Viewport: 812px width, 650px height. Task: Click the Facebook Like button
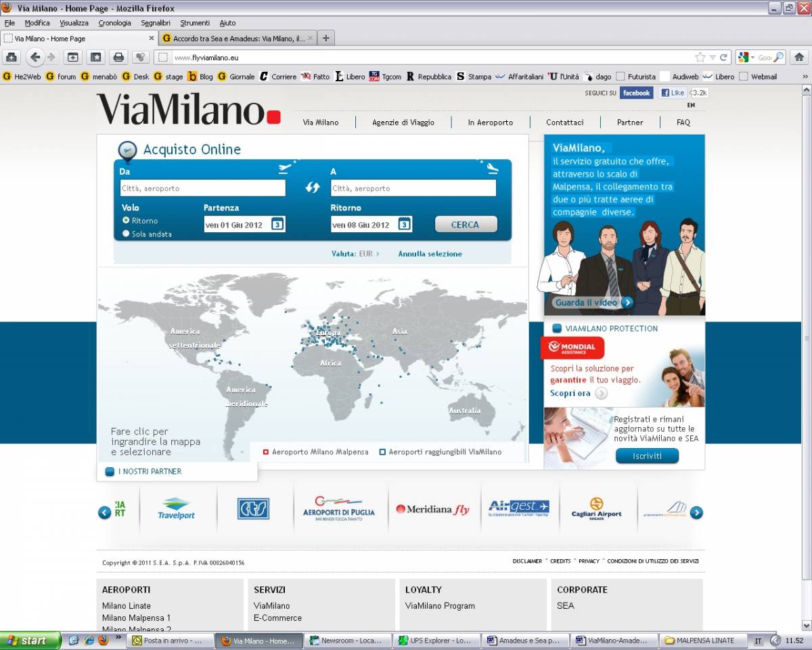coord(673,93)
